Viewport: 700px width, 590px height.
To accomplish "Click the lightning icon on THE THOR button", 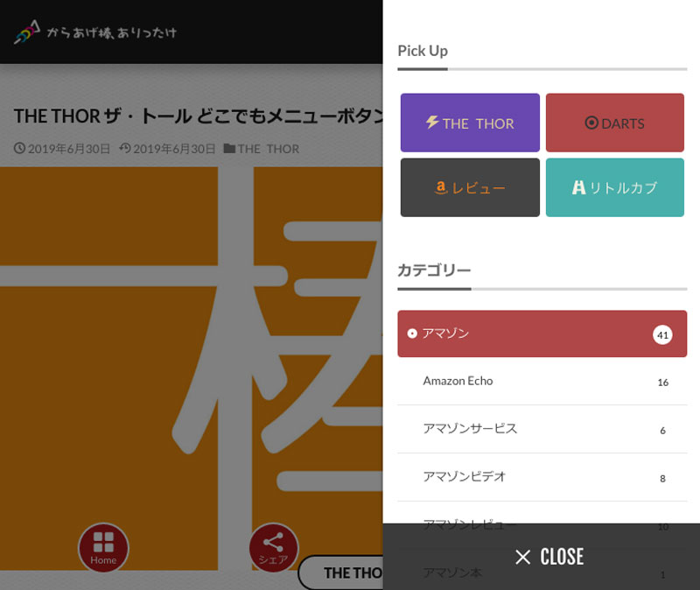I will coord(431,122).
